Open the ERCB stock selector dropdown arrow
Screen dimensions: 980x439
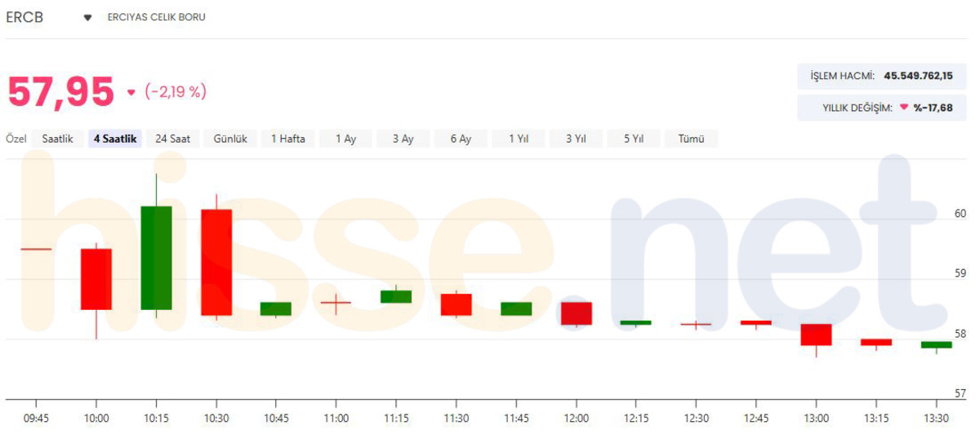tap(87, 17)
